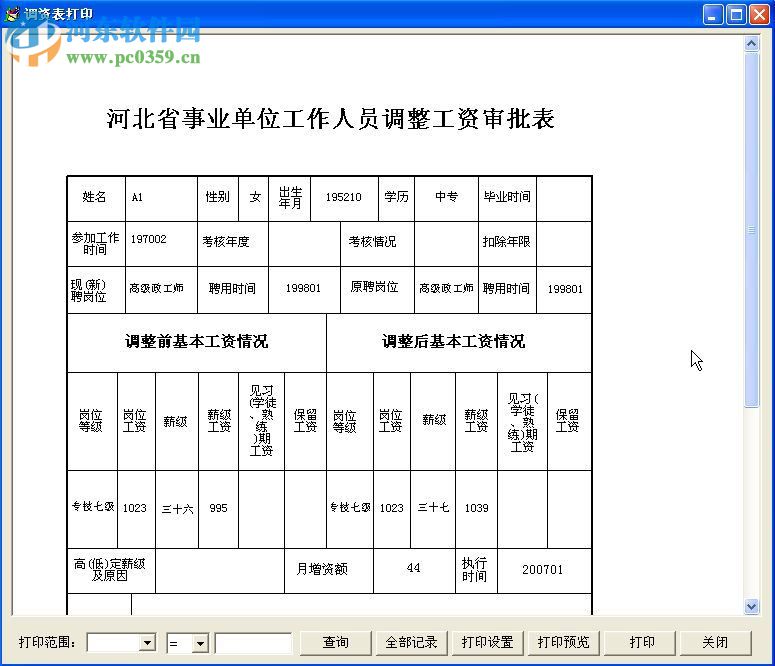Click the vertical scrollbar down arrow

(751, 606)
